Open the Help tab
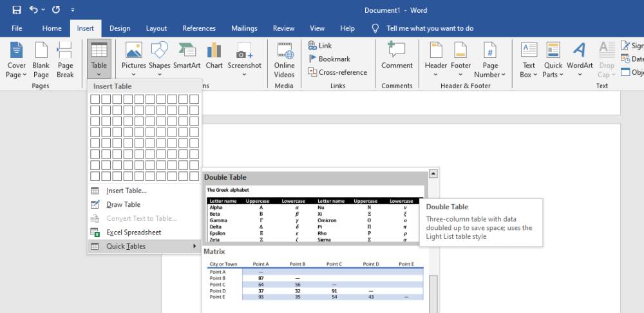This screenshot has height=313, width=644. [348, 28]
